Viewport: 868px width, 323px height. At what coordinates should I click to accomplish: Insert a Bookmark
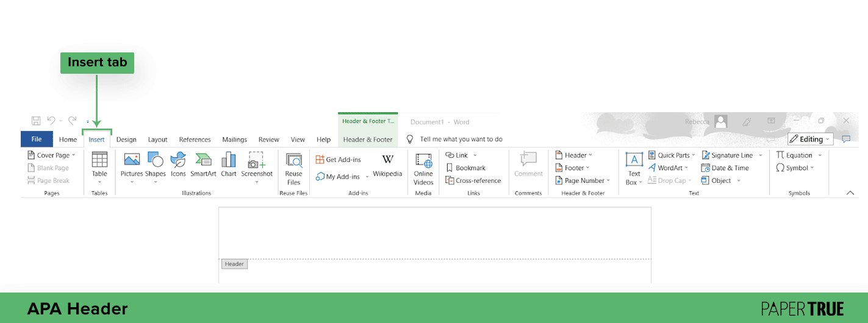[x=465, y=168]
